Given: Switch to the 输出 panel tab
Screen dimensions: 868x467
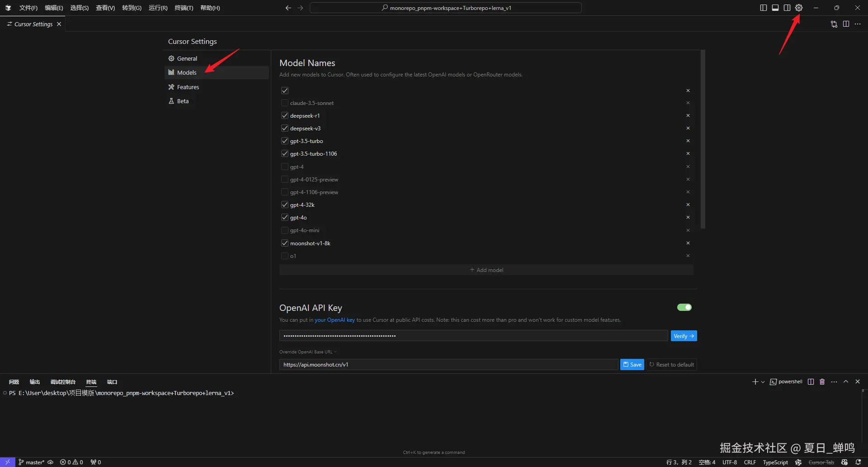Looking at the screenshot, I should (x=35, y=382).
